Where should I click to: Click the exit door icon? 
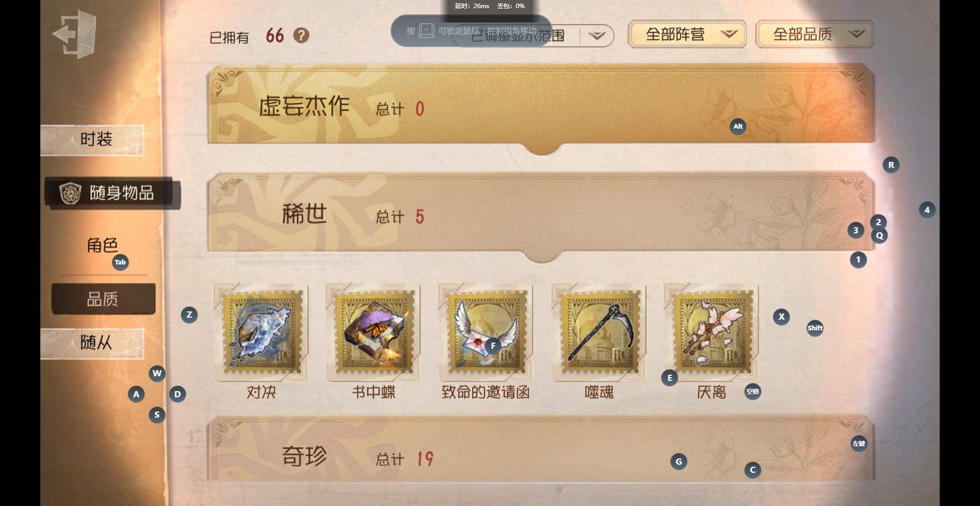[75, 34]
